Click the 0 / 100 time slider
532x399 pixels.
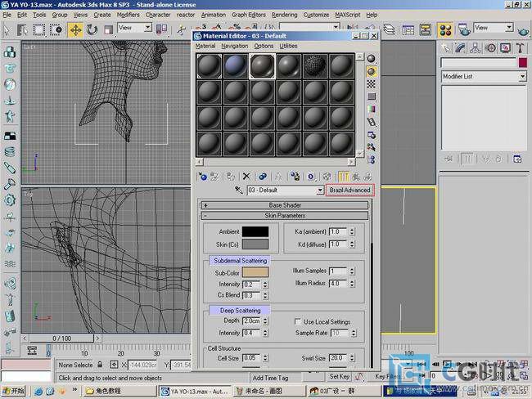coord(61,338)
